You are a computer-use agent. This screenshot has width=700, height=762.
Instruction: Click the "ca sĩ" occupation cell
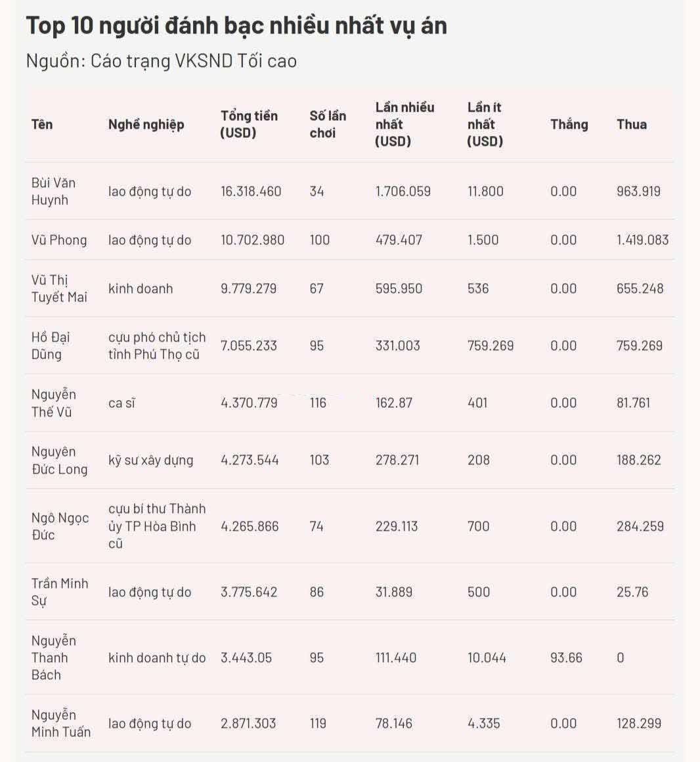tap(121, 403)
